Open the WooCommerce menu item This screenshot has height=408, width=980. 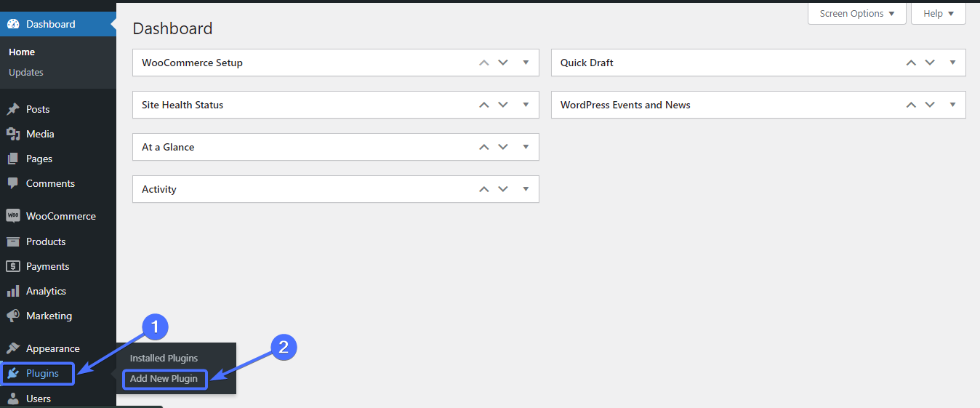tap(58, 216)
